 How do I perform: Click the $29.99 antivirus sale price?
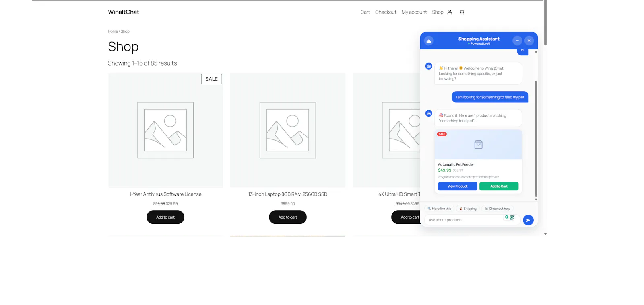click(172, 204)
